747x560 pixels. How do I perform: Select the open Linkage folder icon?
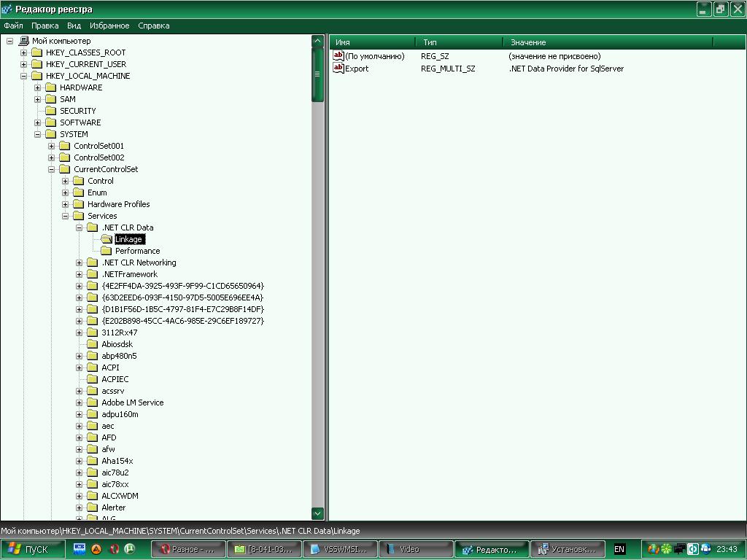[107, 239]
